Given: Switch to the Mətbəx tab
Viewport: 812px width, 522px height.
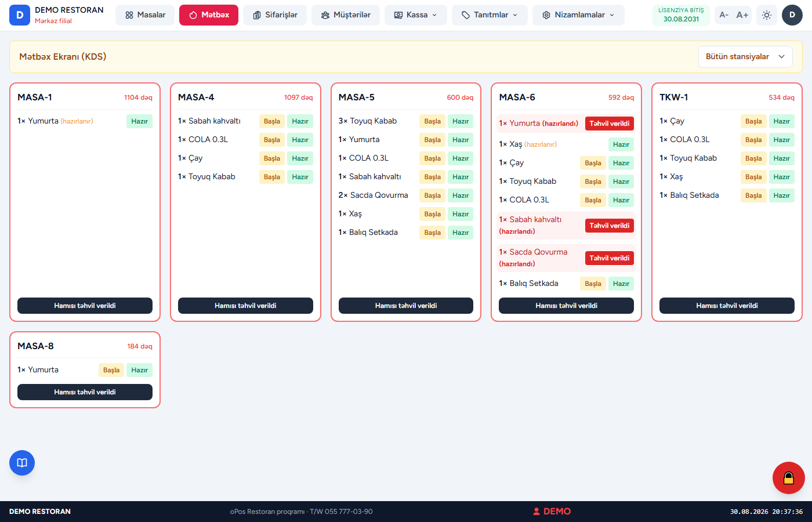Looking at the screenshot, I should click(209, 15).
